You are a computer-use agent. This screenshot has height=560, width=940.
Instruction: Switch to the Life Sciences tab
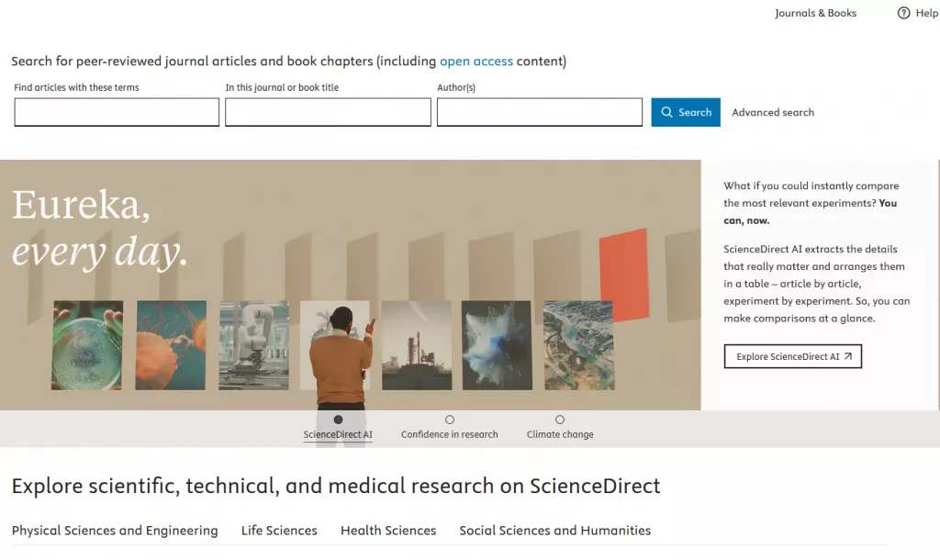click(x=279, y=530)
